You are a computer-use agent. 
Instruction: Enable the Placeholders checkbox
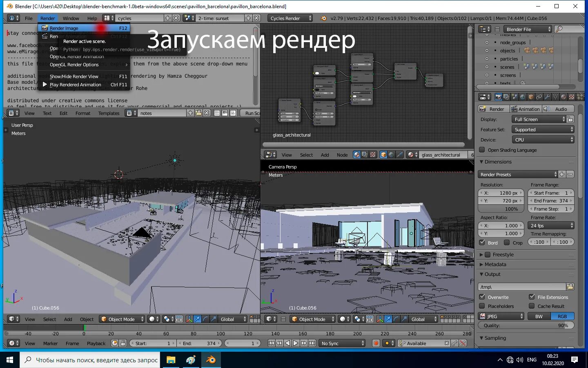(x=482, y=306)
